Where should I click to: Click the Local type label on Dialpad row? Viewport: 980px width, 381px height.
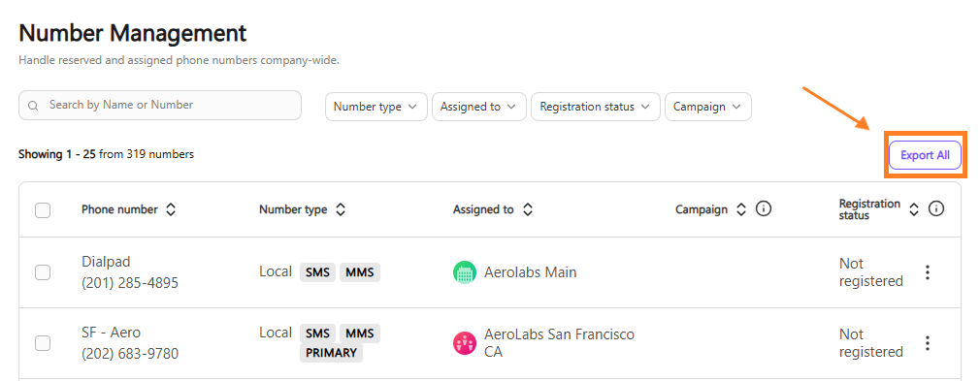pyautogui.click(x=276, y=271)
